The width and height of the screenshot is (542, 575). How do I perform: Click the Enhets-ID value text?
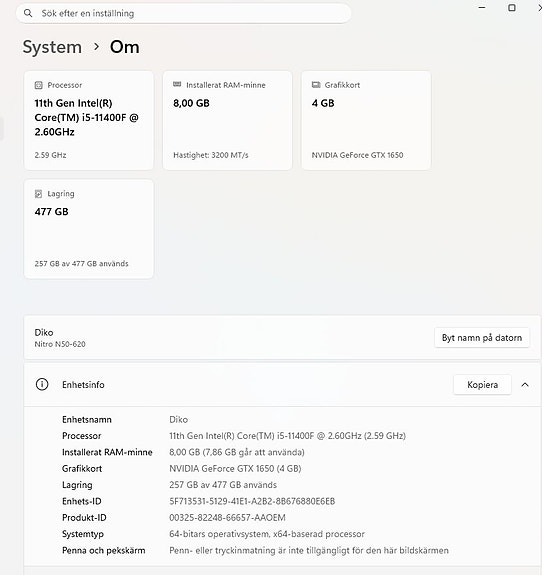pos(252,501)
